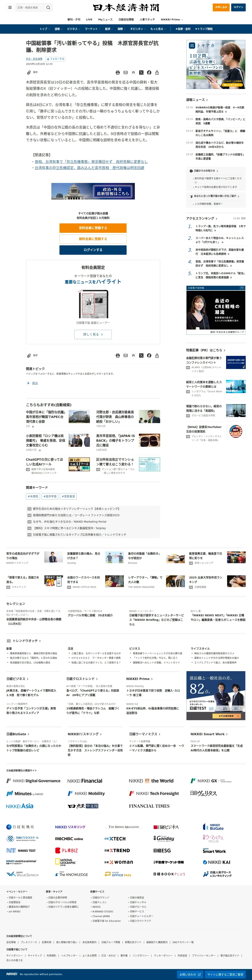Viewport: 252px width, 980px height.
Task: Toggle フォローする for 外交・安全保障
Action: [55, 59]
